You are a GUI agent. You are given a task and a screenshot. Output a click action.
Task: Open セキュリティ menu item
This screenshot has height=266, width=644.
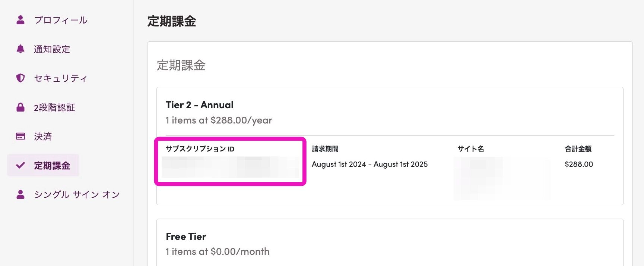61,78
